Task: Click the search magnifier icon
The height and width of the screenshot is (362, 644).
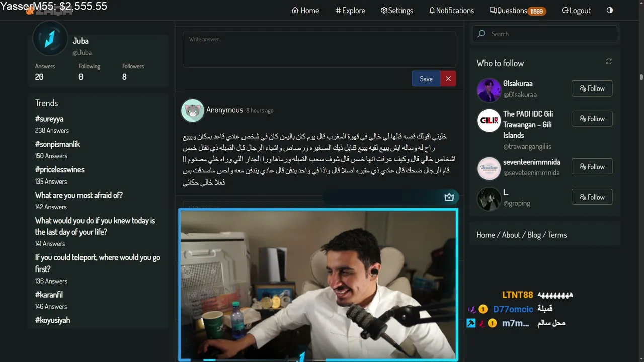Action: pos(481,34)
